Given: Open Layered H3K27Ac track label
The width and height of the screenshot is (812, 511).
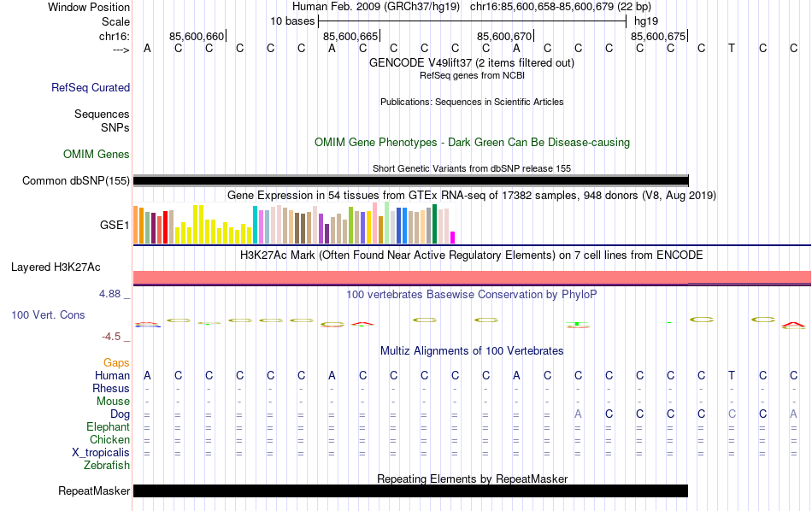Looking at the screenshot, I should (56, 267).
